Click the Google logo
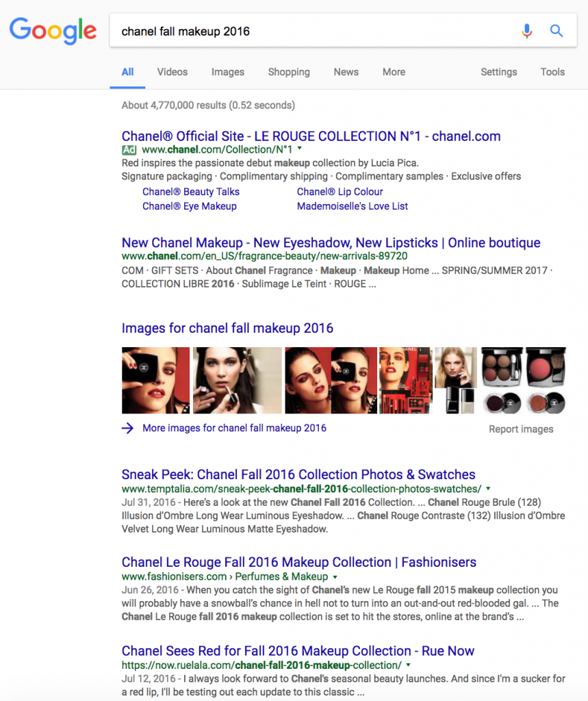The image size is (588, 701). (53, 31)
